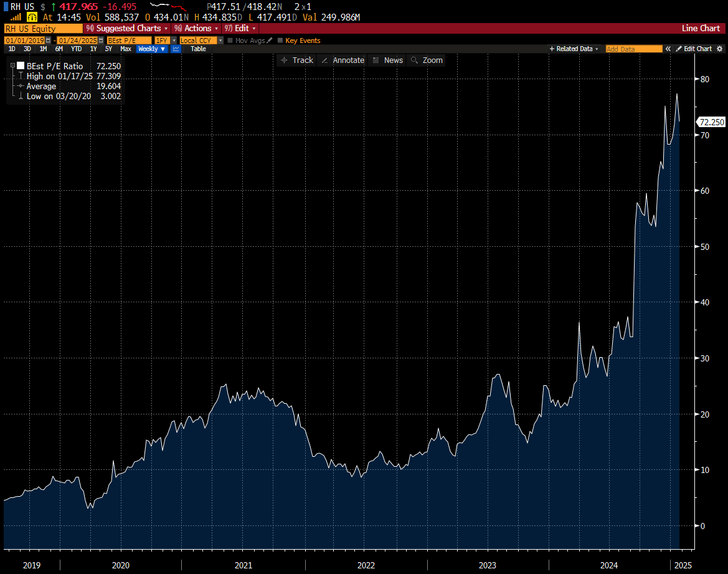The width and height of the screenshot is (728, 574).
Task: Click the BEst P/E Ratio legend label
Action: click(x=55, y=66)
